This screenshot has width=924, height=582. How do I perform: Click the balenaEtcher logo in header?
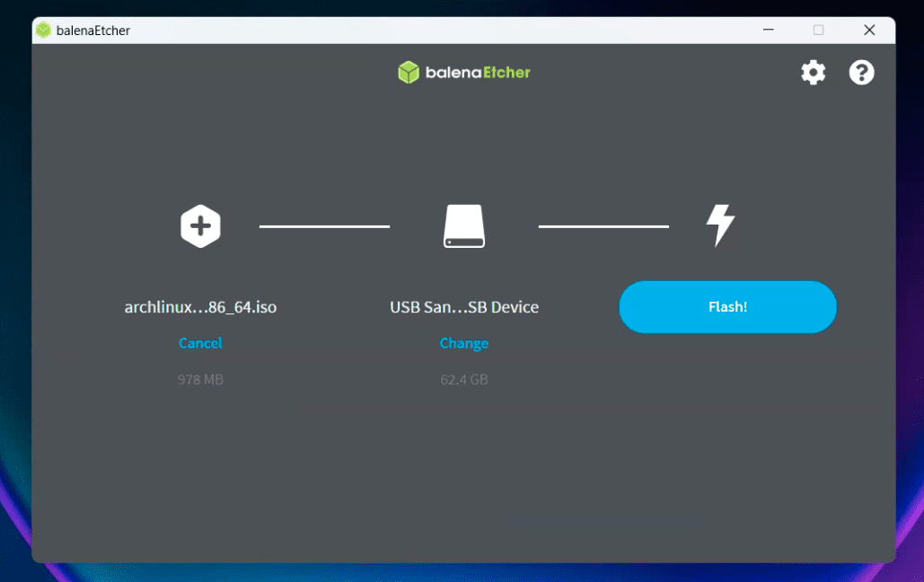(464, 73)
